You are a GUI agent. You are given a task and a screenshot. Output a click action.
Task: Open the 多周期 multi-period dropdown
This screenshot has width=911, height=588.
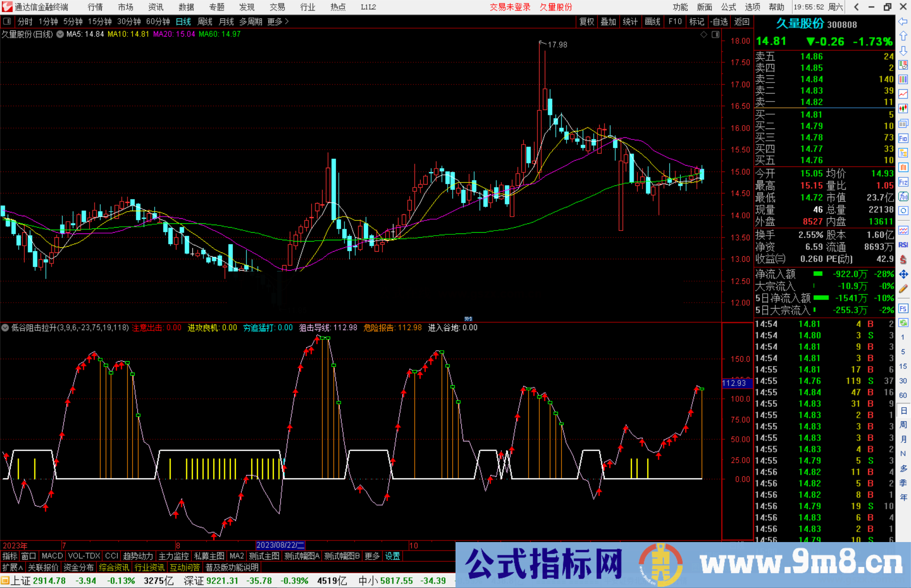coord(251,21)
